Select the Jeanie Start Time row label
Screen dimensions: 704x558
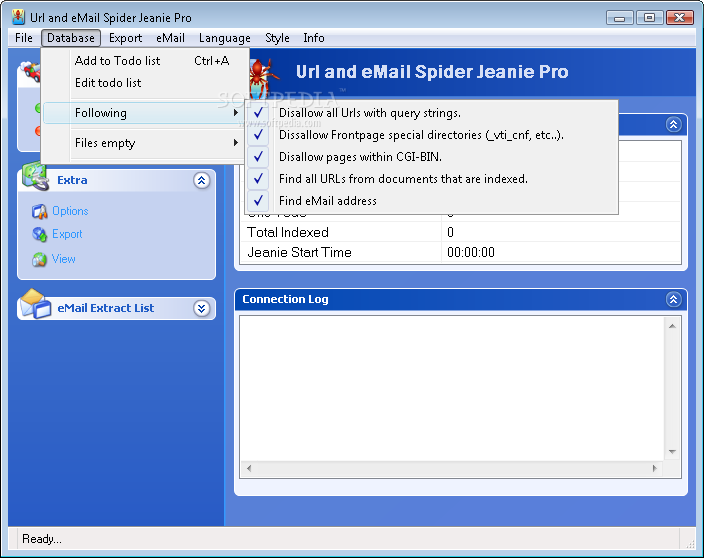tap(299, 252)
